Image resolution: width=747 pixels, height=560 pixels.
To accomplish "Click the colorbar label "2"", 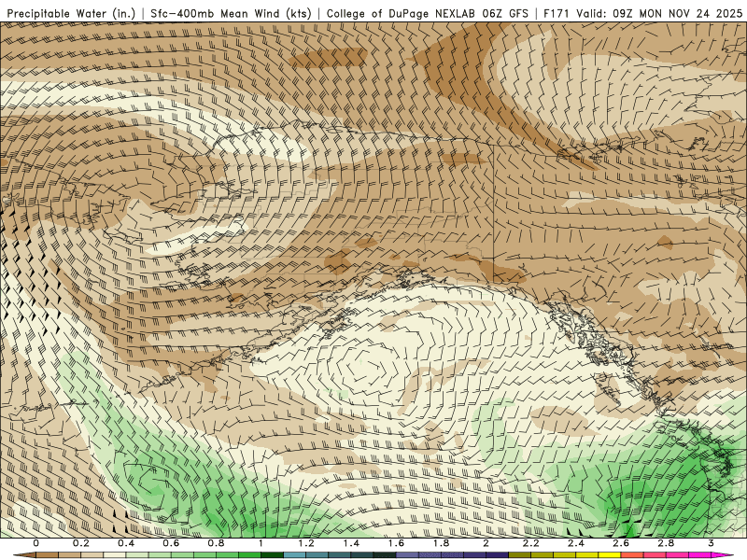I will pyautogui.click(x=486, y=543).
